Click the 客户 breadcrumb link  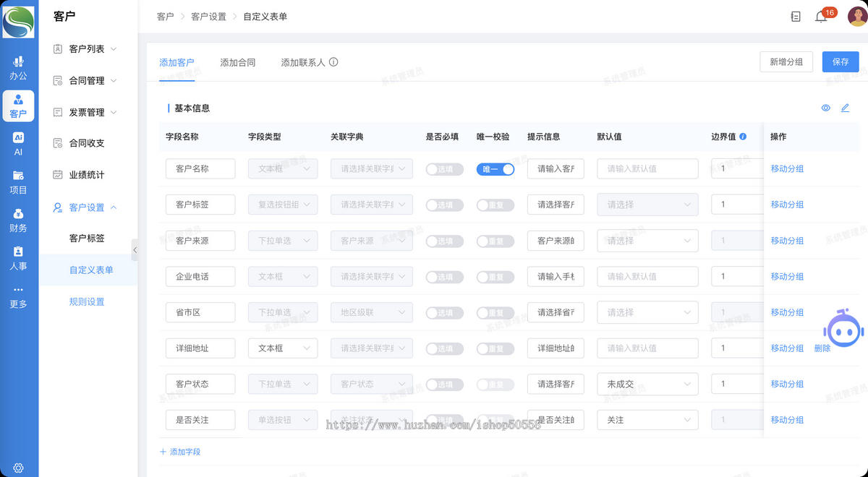pos(165,17)
